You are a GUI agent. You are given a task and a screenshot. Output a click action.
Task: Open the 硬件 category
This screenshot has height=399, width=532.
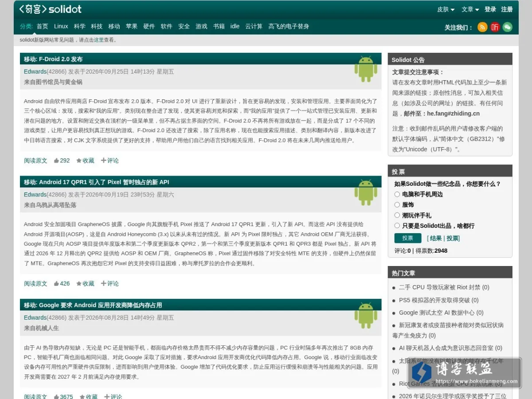point(149,26)
